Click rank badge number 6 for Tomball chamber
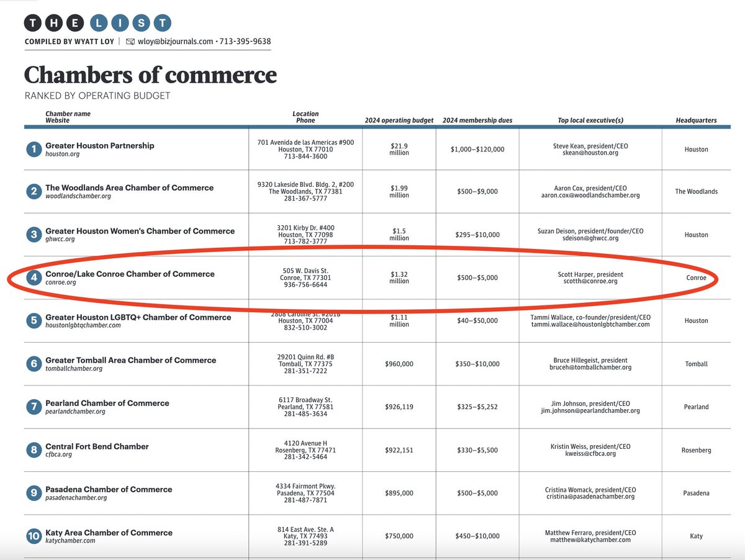This screenshot has width=745, height=560. point(34,364)
